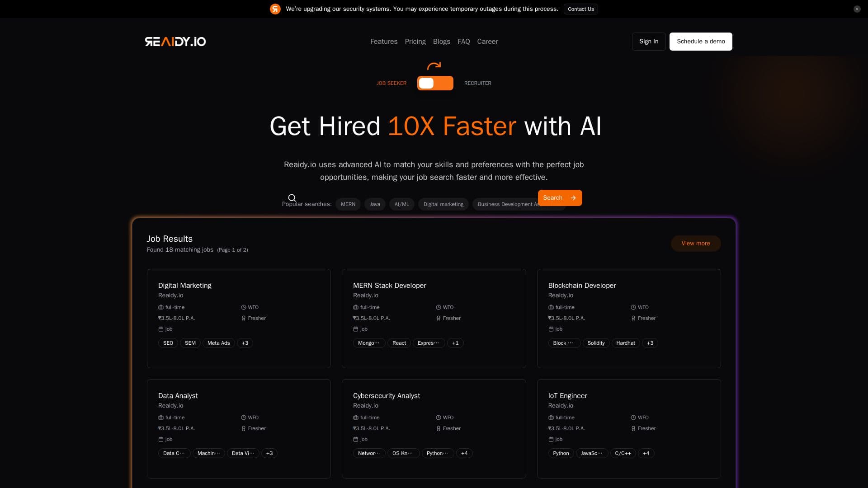
Task: Open the Career page
Action: tap(487, 42)
